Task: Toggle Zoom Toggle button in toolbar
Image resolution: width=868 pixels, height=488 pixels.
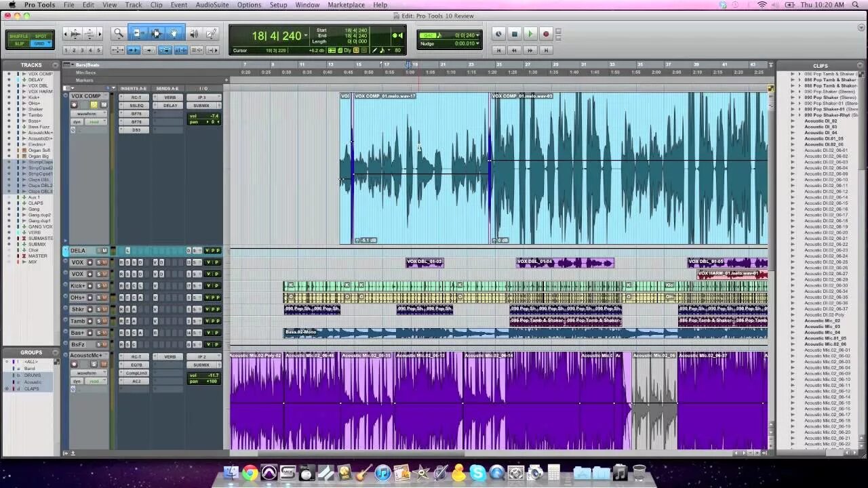Action: (117, 50)
